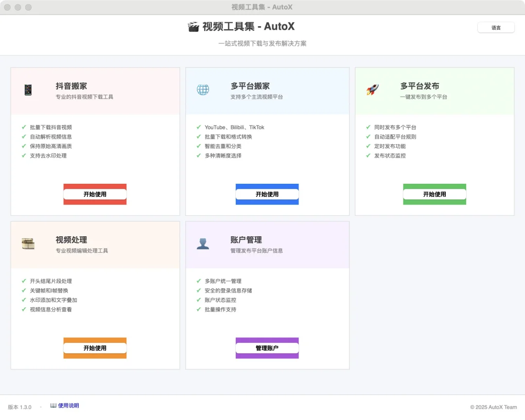The width and height of the screenshot is (525, 420).
Task: Click the user icon on 账户管理 card
Action: [203, 244]
